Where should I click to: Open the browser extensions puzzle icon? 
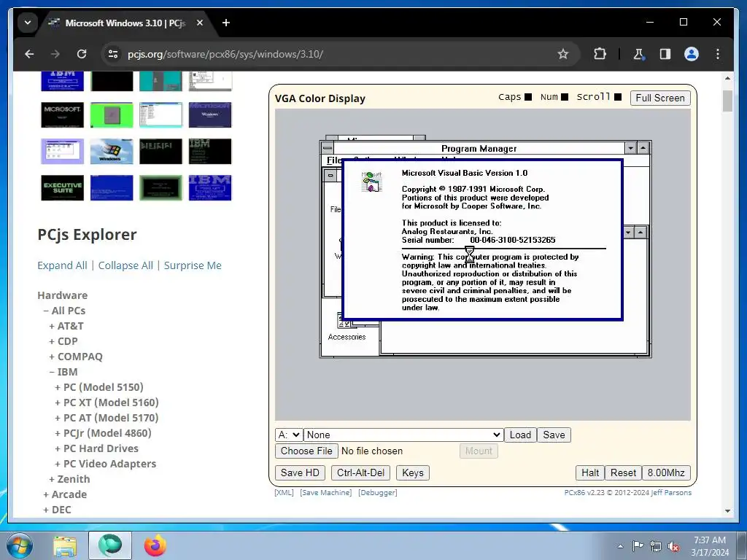(600, 54)
